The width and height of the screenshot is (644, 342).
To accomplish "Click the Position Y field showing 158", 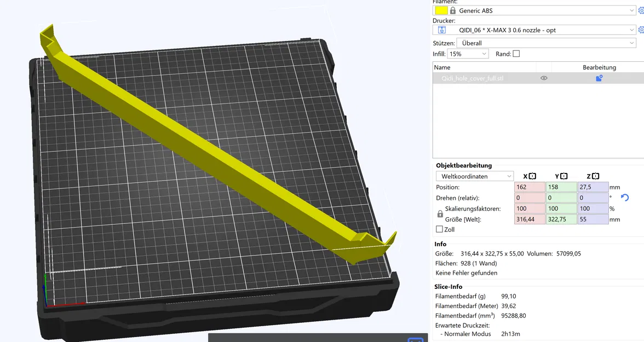I will (x=561, y=187).
